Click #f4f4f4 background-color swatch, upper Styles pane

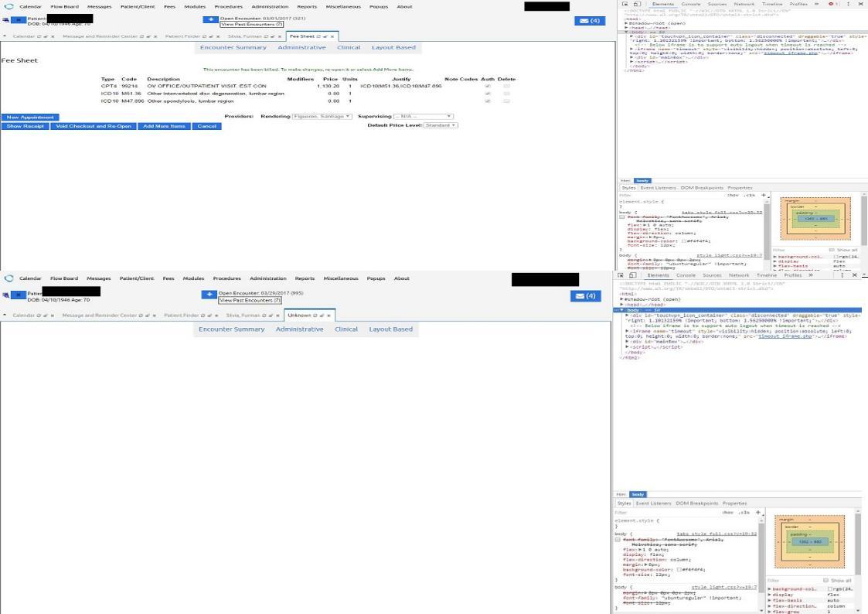(x=684, y=241)
